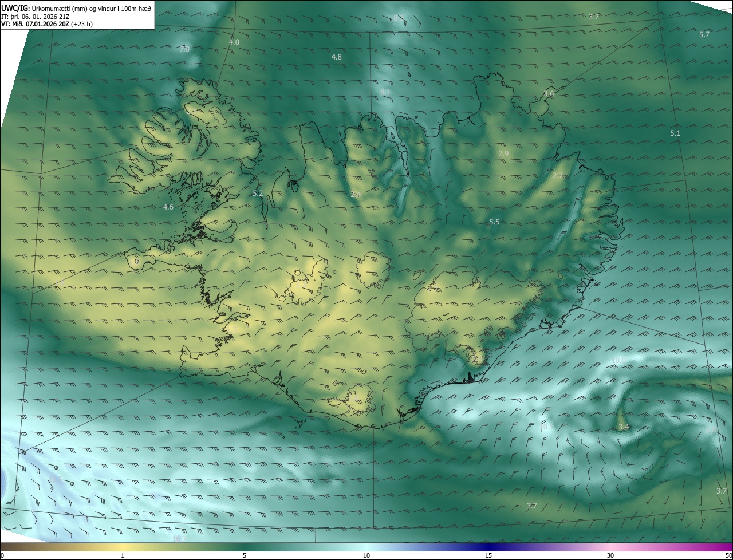This screenshot has width=733, height=560.
Task: Click the 4.0 precipitation value label
Action: click(x=234, y=42)
